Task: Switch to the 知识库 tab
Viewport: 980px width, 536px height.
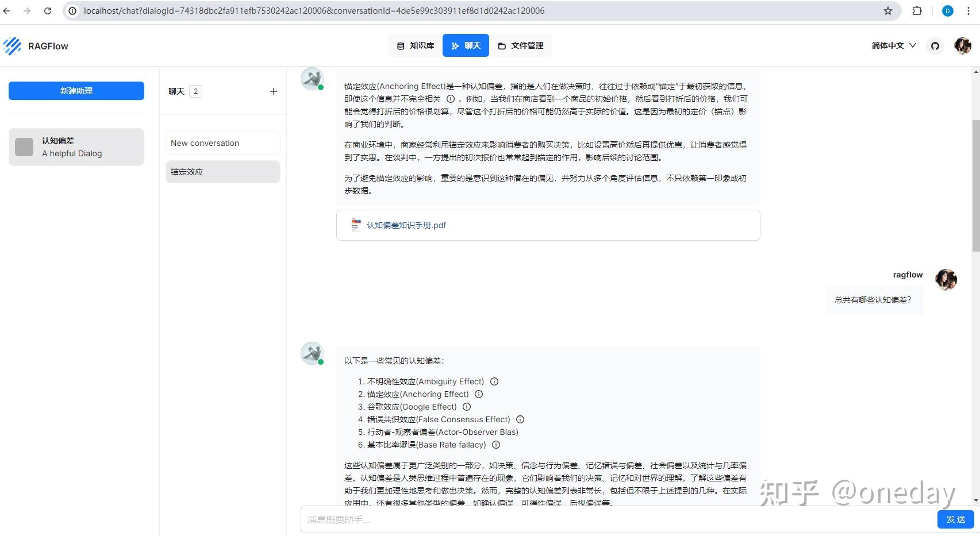Action: coord(415,45)
